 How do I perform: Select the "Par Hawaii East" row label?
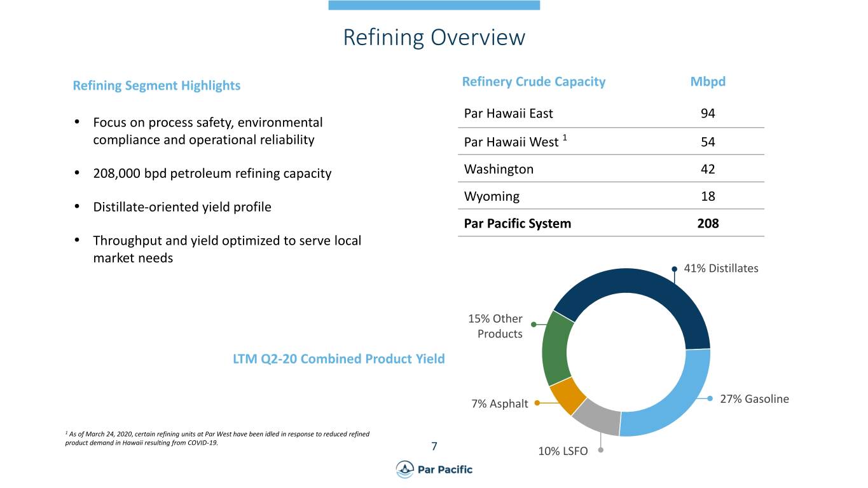(508, 113)
